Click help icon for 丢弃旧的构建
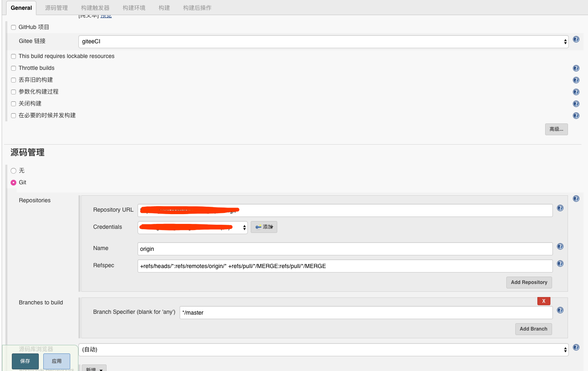This screenshot has height=371, width=588. pos(576,80)
